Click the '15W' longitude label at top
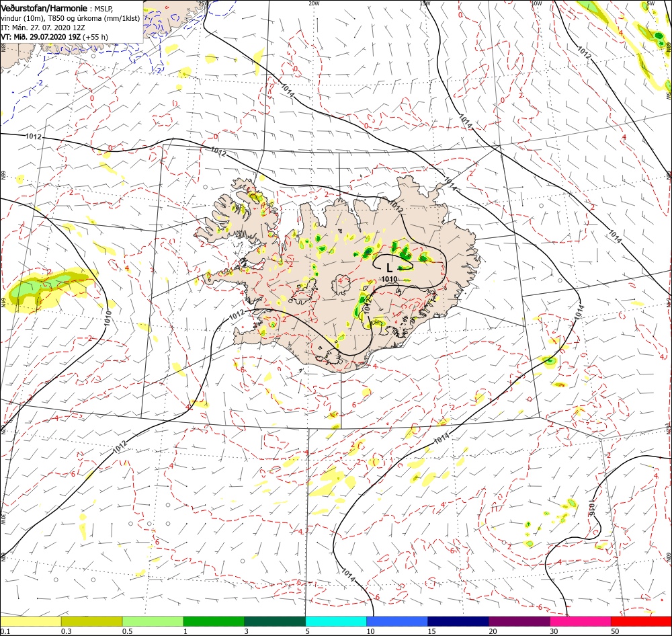Image resolution: width=672 pixels, height=636 pixels. point(425,3)
